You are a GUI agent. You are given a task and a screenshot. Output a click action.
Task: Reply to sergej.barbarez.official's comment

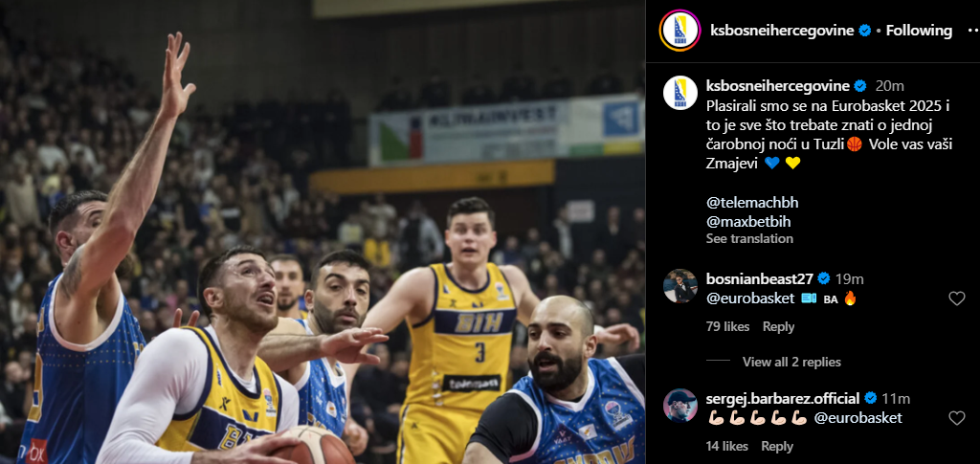click(777, 446)
